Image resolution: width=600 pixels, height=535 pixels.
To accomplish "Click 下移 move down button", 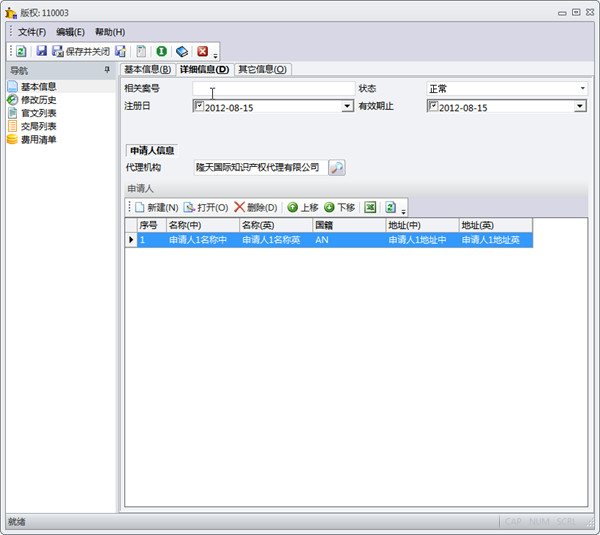I will pos(339,207).
